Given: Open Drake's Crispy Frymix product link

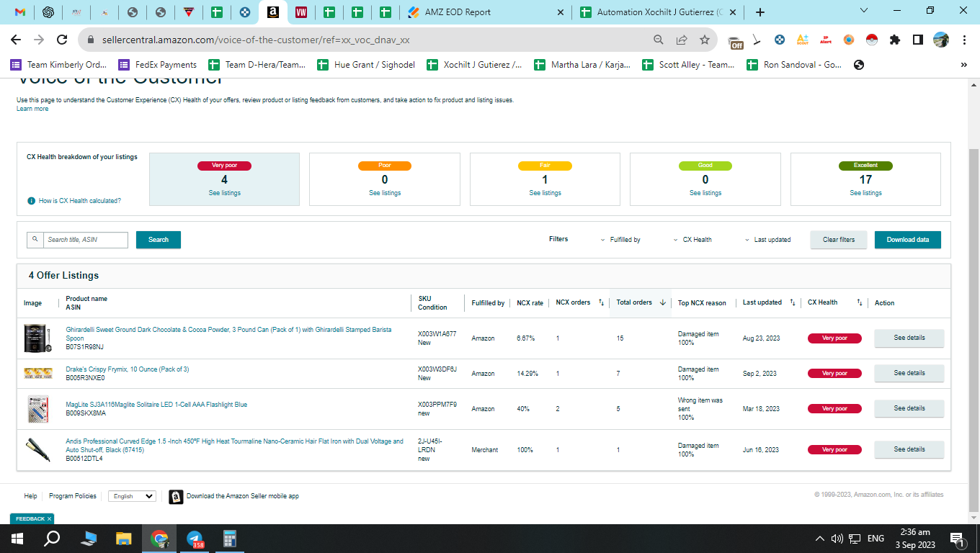Looking at the screenshot, I should click(x=128, y=369).
